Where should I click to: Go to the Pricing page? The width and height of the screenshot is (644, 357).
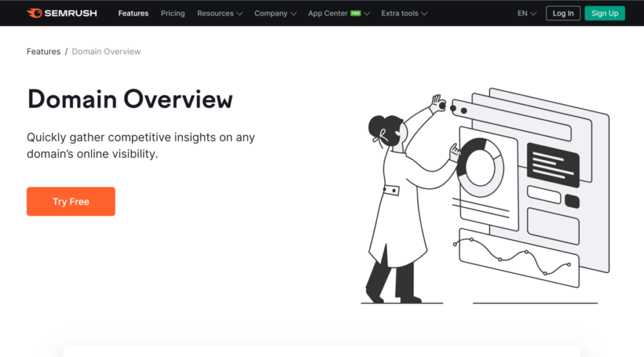(x=172, y=13)
